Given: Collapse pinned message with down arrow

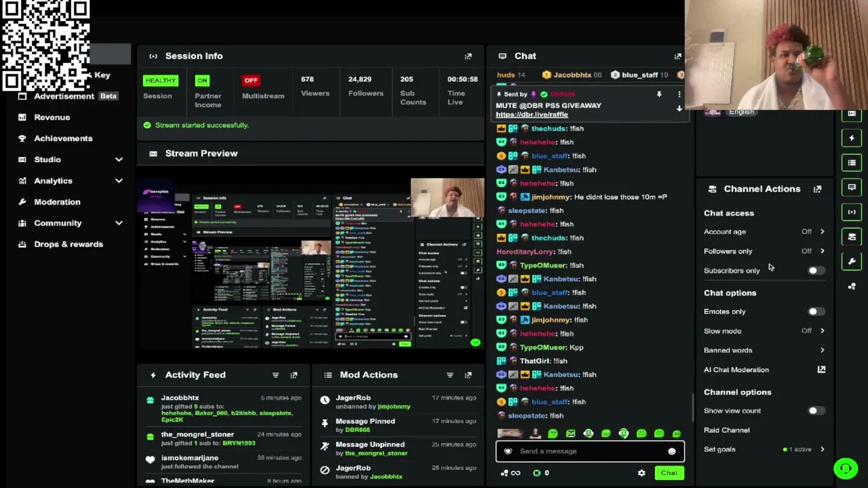Looking at the screenshot, I should 679,108.
